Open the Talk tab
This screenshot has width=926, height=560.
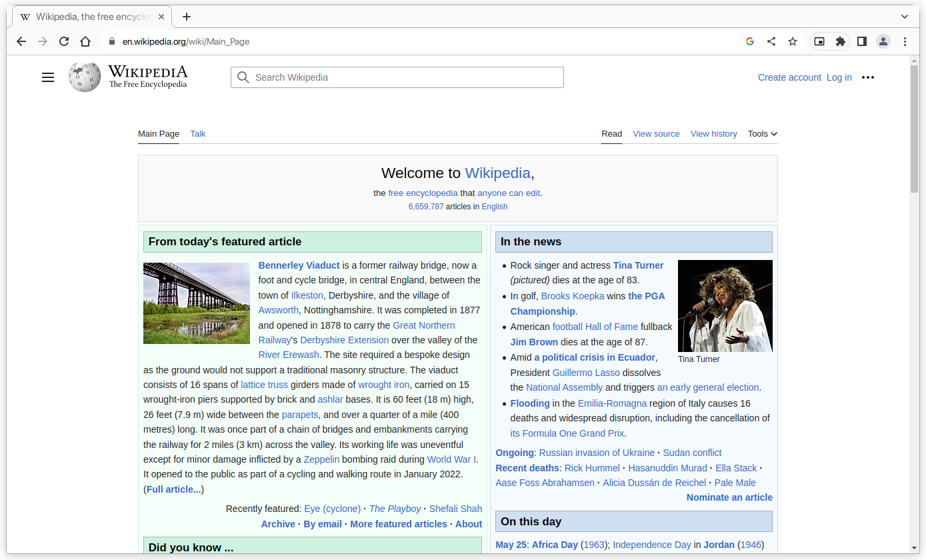point(198,134)
